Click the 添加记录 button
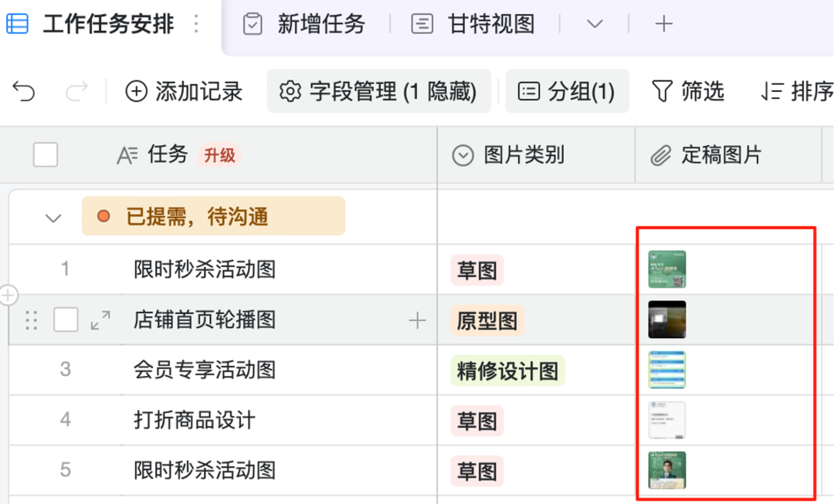The width and height of the screenshot is (834, 504). (x=184, y=92)
